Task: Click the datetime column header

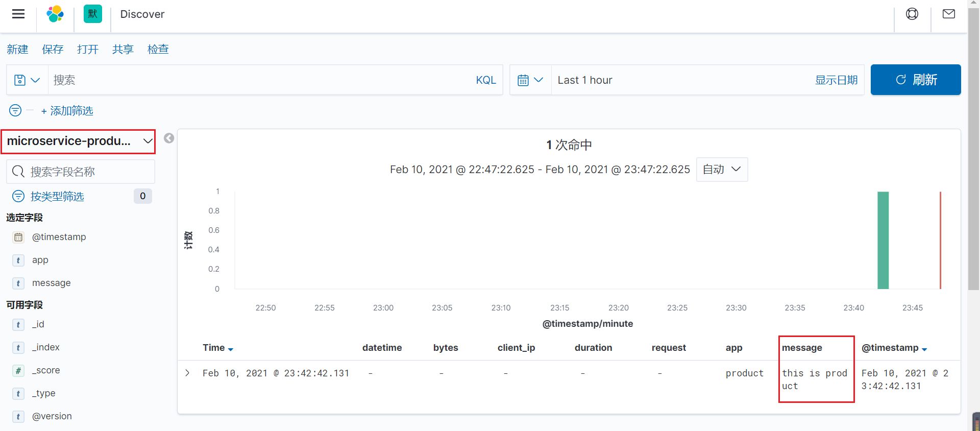Action: tap(382, 348)
